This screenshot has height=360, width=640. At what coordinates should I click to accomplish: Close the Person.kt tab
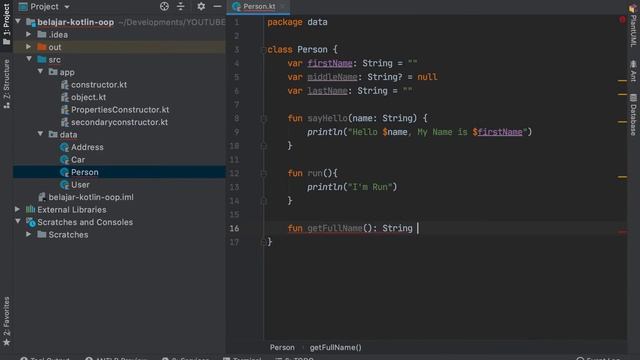click(282, 7)
